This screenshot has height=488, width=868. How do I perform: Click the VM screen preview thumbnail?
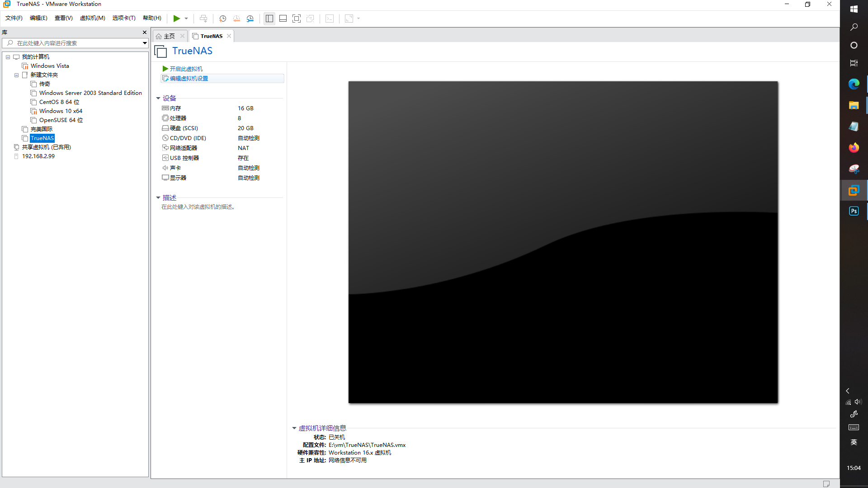563,242
